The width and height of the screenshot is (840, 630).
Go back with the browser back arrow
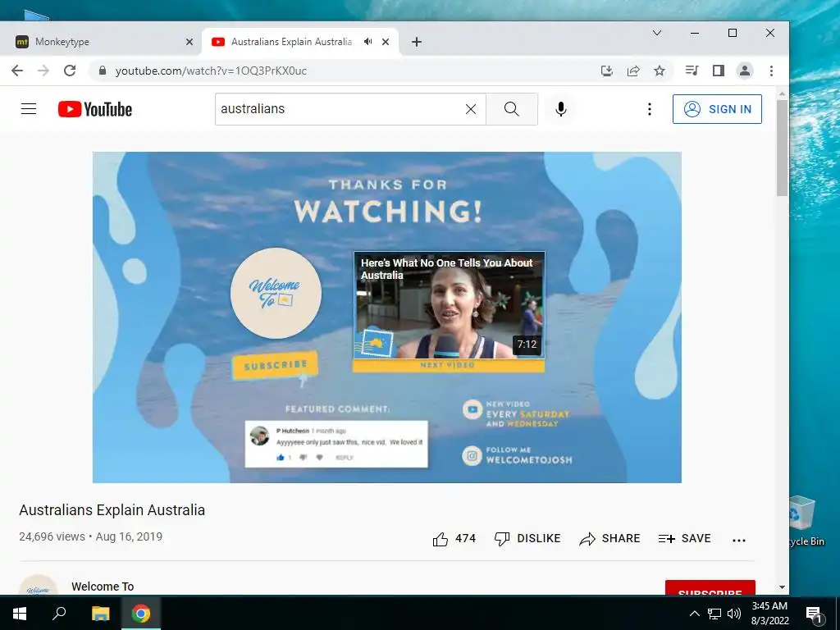pos(17,71)
